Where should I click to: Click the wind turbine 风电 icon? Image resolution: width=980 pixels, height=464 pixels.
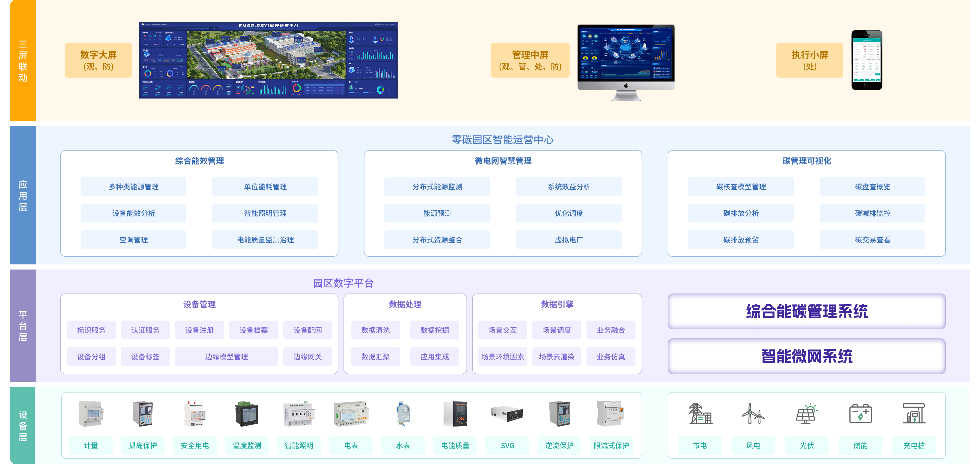pyautogui.click(x=753, y=413)
